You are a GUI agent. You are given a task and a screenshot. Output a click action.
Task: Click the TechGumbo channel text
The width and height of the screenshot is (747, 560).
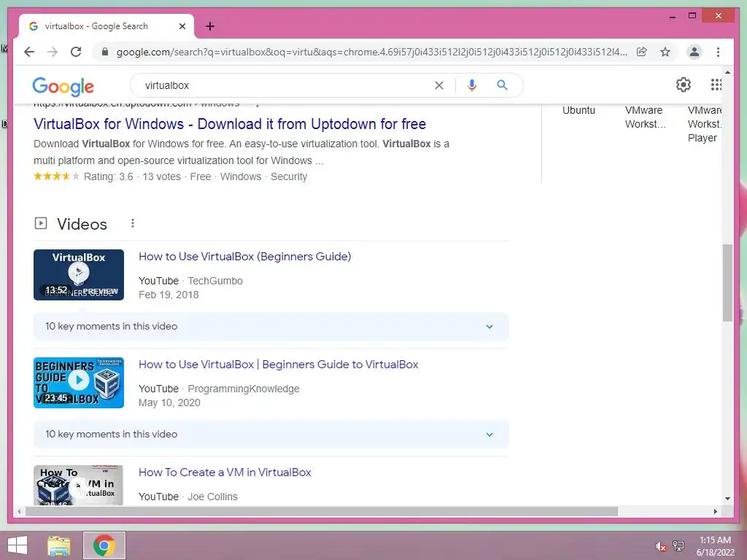click(215, 281)
